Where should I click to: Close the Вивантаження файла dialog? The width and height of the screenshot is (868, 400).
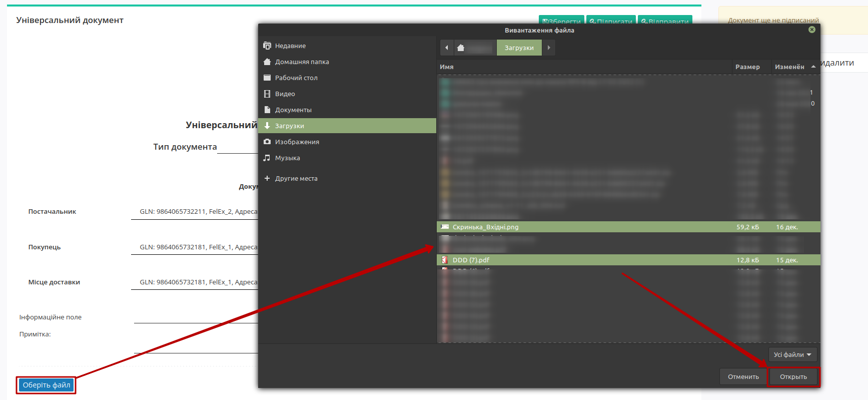click(812, 30)
